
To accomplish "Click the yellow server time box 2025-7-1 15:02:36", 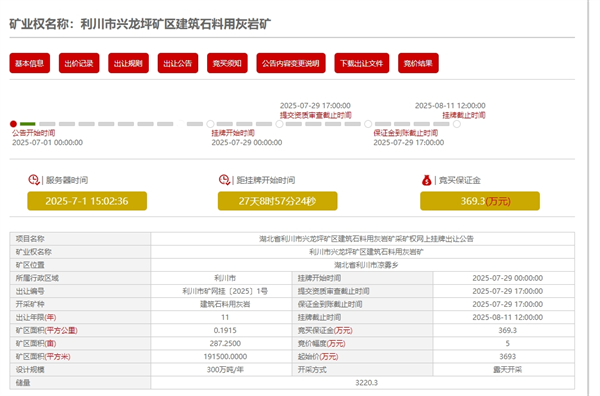I will 87,201.
